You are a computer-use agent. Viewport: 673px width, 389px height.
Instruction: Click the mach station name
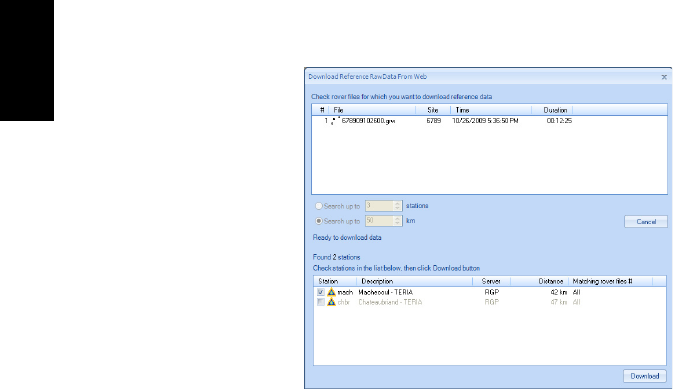[345, 292]
